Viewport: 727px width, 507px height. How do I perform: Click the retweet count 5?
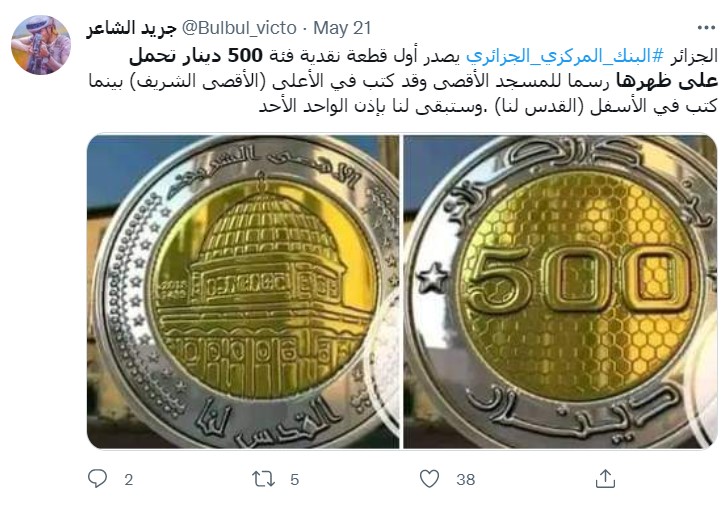294,480
